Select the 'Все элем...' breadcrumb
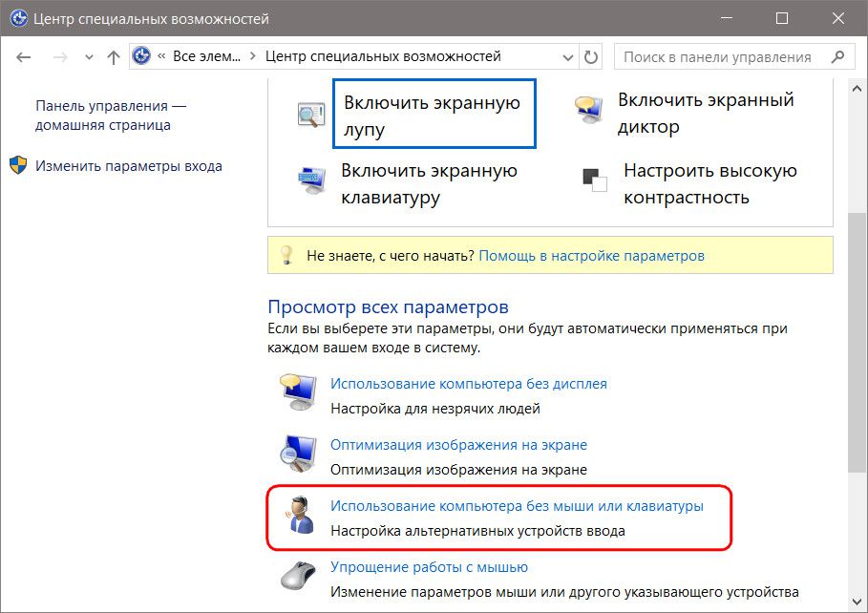868x613 pixels. [206, 56]
